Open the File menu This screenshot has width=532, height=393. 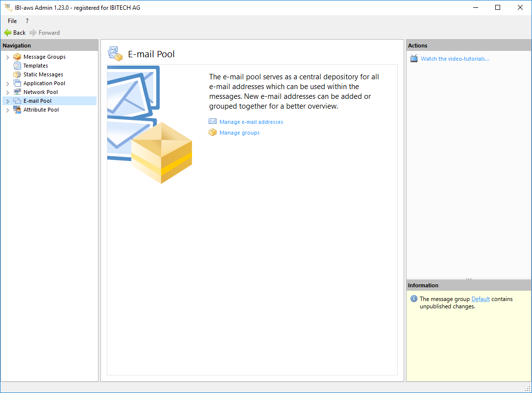[12, 21]
